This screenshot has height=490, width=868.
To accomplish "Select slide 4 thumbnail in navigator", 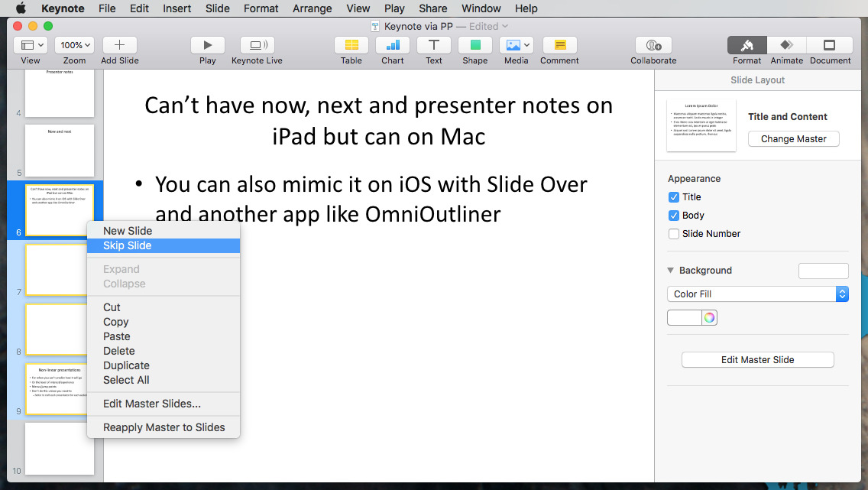I will pyautogui.click(x=60, y=93).
